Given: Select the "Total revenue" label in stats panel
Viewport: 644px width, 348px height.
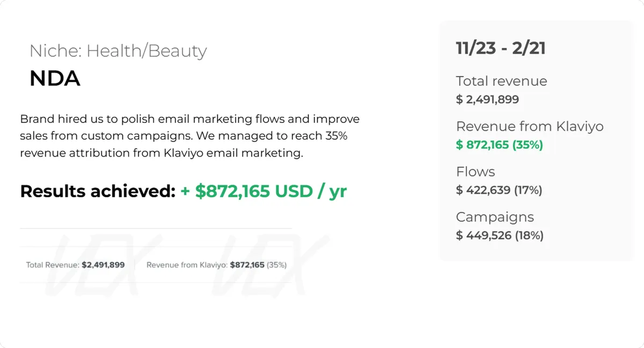Looking at the screenshot, I should coord(501,81).
